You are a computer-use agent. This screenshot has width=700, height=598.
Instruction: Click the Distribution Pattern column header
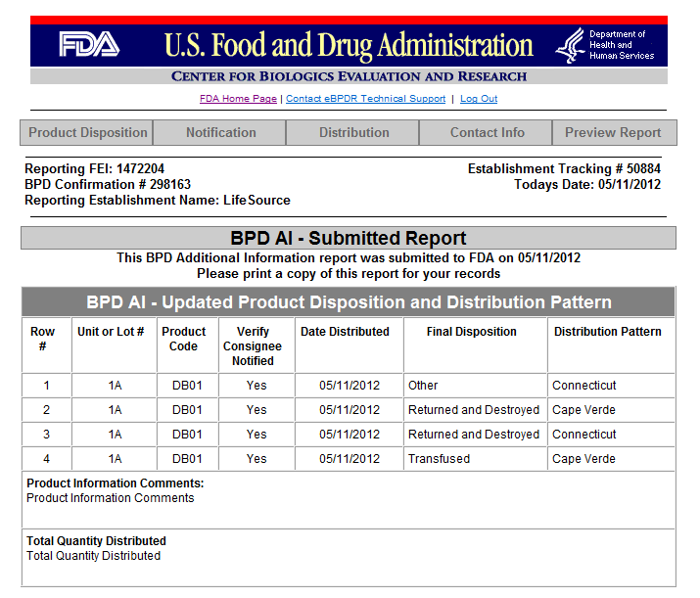tap(607, 332)
